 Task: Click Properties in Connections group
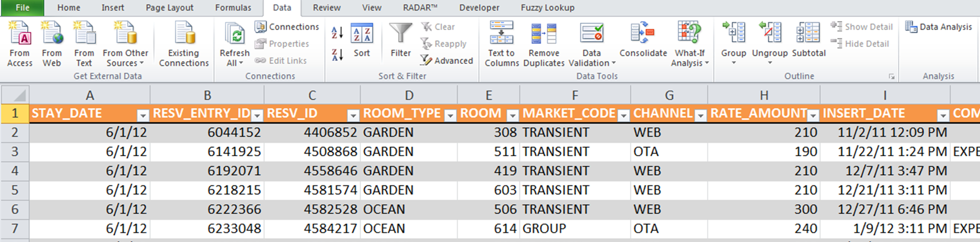[x=282, y=44]
